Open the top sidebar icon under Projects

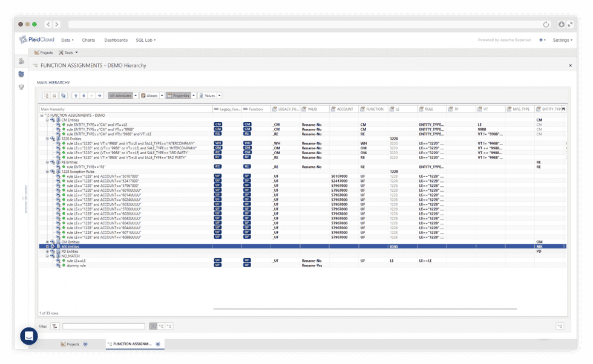pos(22,61)
